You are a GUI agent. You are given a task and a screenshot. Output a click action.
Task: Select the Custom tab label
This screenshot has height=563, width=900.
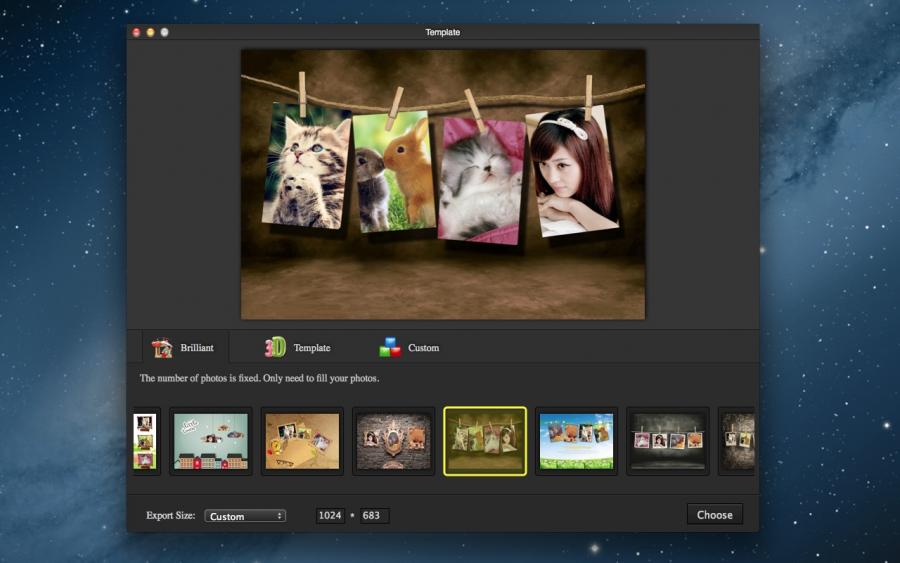[x=423, y=348]
